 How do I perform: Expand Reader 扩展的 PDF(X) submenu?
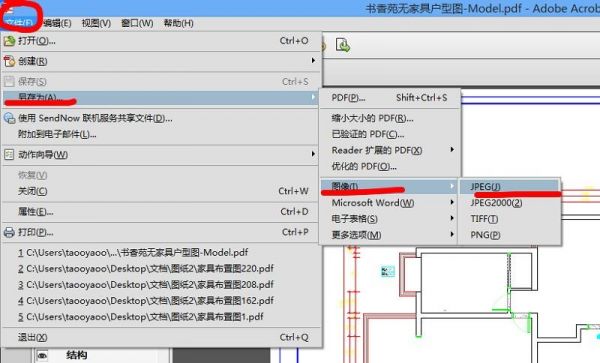390,150
